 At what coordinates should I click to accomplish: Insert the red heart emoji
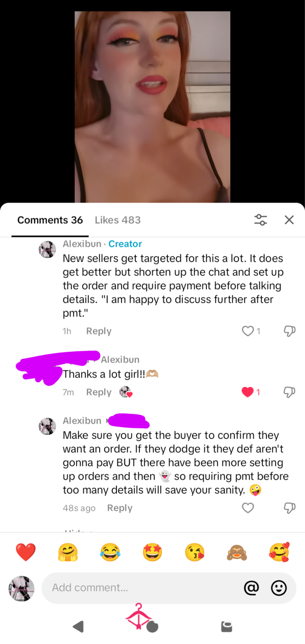[25, 552]
